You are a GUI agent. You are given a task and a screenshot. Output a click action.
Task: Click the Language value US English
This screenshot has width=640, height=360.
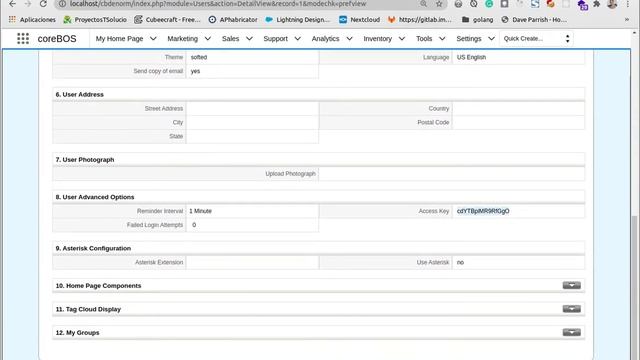point(471,57)
